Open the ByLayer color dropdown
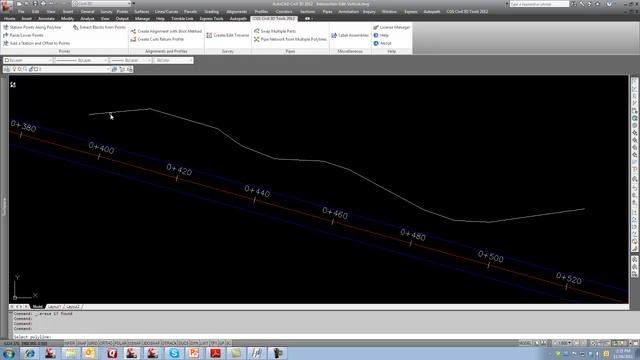Screen dimensions: 640x360 [28, 60]
